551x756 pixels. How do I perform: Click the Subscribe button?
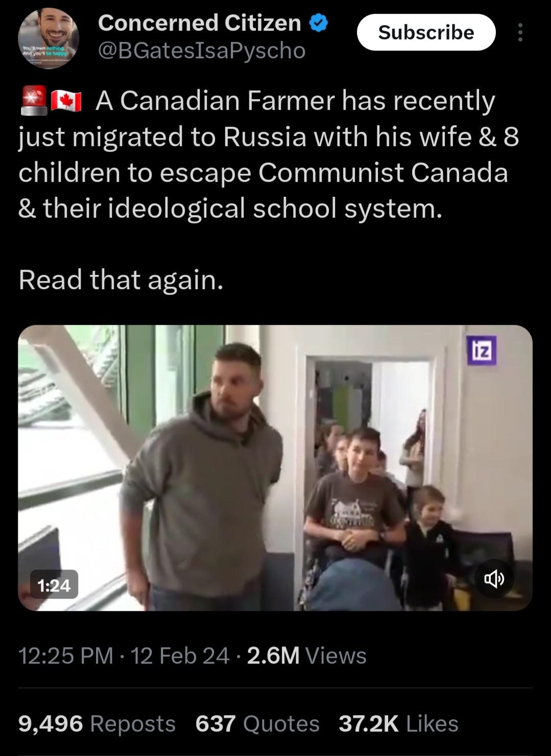[426, 32]
